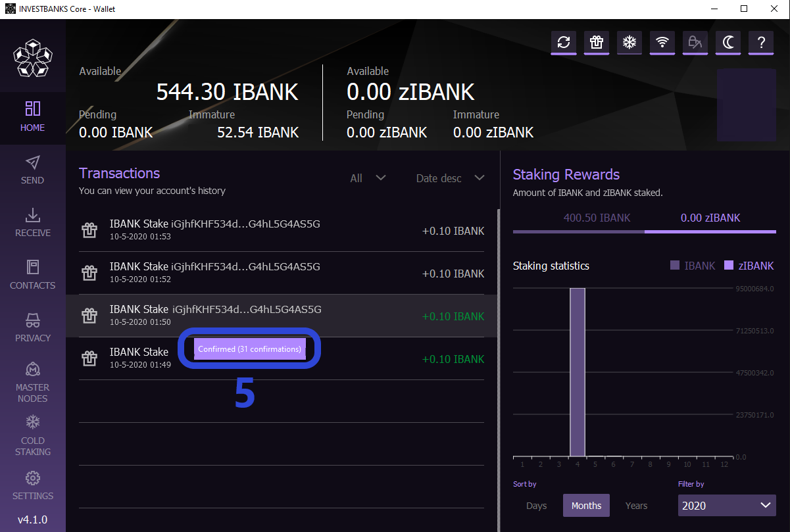Screen dimensions: 790x532
Task: Click gift icon of the 01:53 stake transaction
Action: point(89,230)
